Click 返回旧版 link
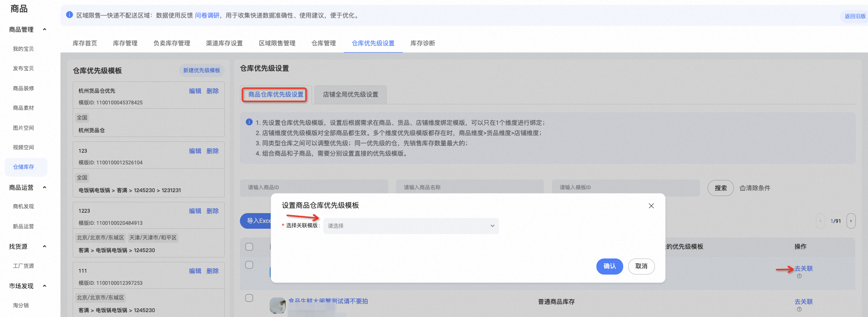The width and height of the screenshot is (868, 317). 855,16
